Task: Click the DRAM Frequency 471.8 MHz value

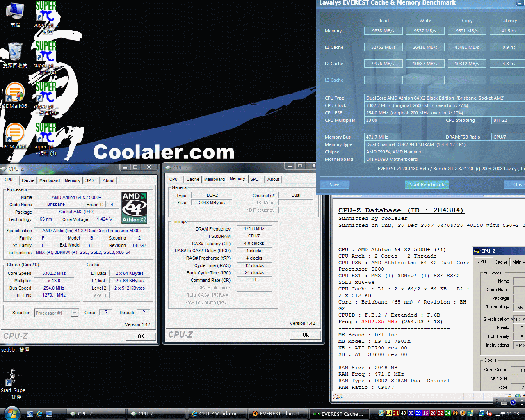Action: pos(254,229)
